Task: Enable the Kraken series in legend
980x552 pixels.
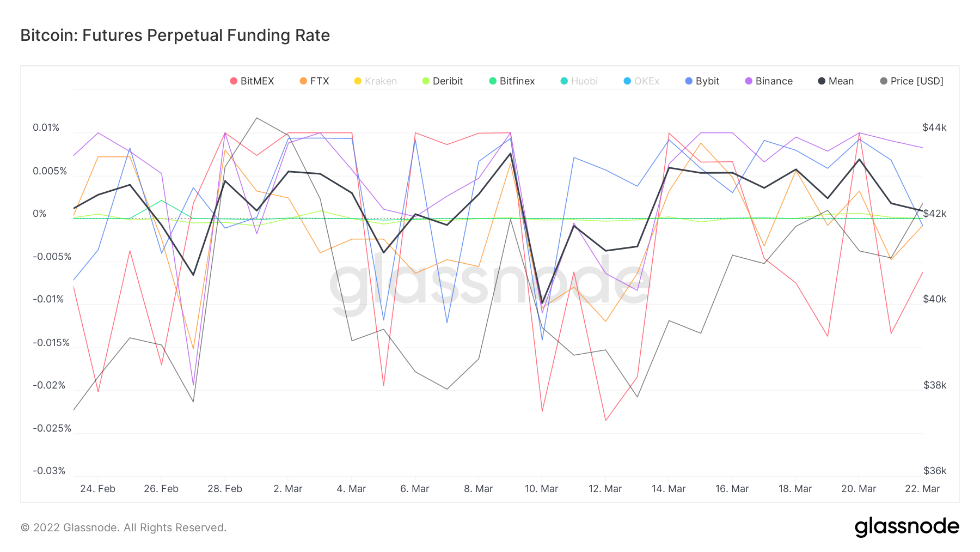Action: 380,81
